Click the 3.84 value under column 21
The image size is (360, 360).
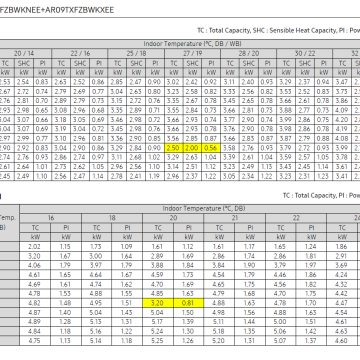[219, 266]
